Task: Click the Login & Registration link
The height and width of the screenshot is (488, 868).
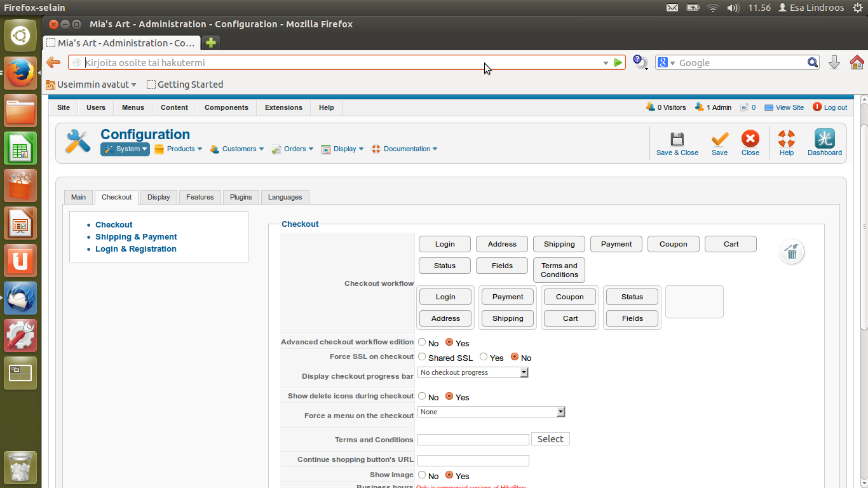Action: (136, 249)
